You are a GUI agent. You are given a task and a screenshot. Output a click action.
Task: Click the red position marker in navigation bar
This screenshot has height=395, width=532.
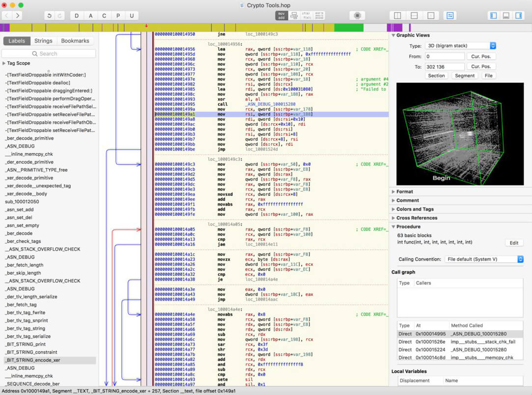(146, 26)
